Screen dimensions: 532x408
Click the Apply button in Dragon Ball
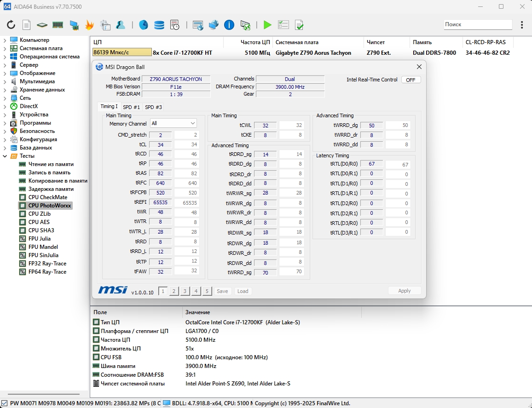pyautogui.click(x=404, y=291)
